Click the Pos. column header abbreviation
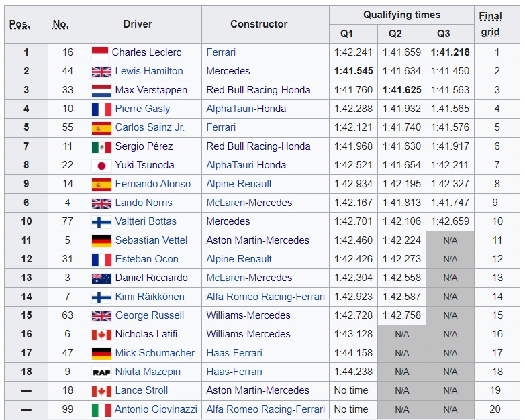Image resolution: width=525 pixels, height=420 pixels. [x=19, y=24]
